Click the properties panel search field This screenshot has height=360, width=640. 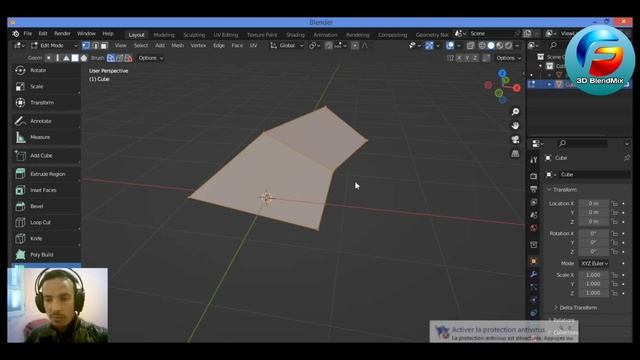pos(582,143)
